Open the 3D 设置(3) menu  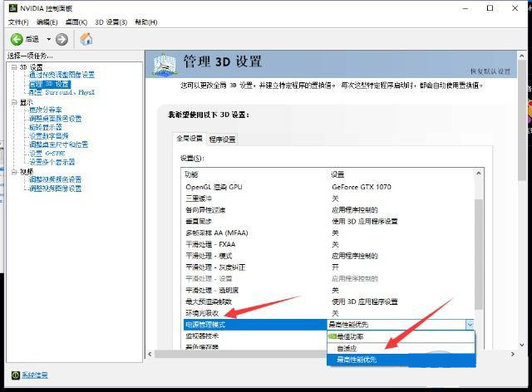coord(111,22)
